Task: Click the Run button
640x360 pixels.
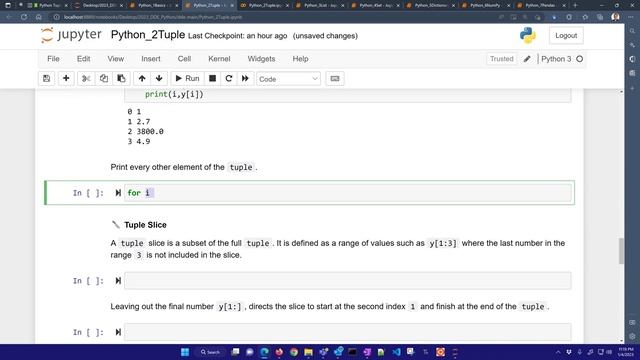Action: tap(187, 78)
